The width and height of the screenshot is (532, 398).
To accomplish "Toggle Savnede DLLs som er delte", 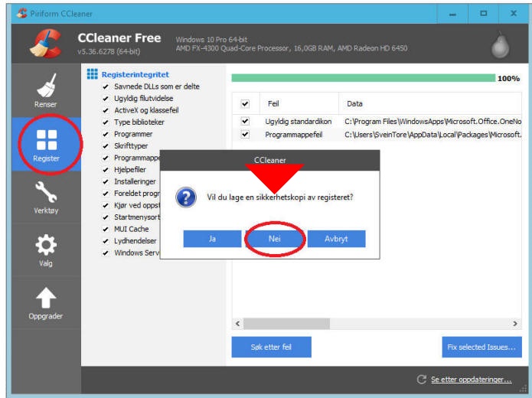I will coord(106,86).
